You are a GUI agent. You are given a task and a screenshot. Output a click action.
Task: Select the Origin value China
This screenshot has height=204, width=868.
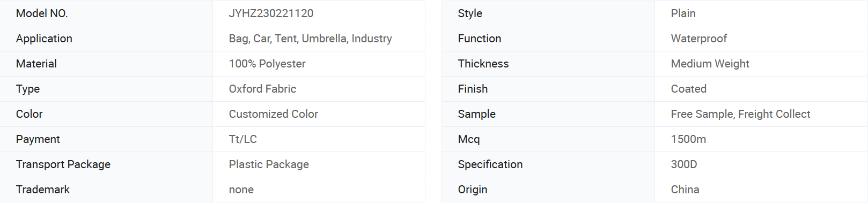pyautogui.click(x=685, y=190)
